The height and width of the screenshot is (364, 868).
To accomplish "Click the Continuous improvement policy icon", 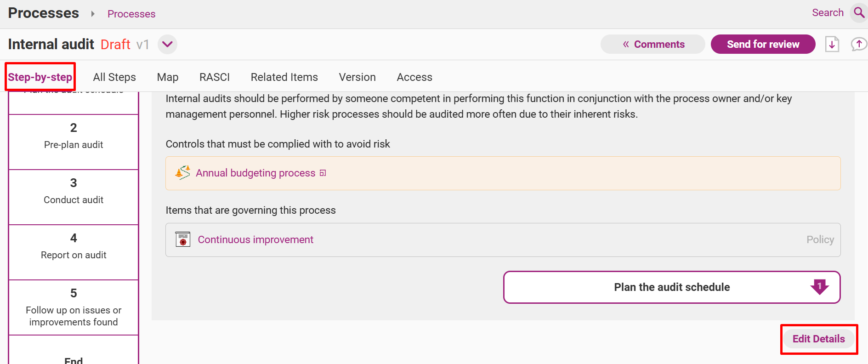I will click(183, 239).
